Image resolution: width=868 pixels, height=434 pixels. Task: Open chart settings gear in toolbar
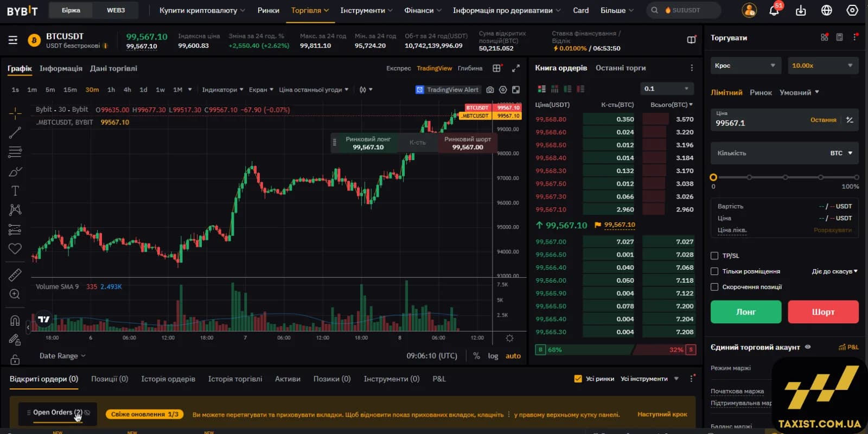coord(503,90)
